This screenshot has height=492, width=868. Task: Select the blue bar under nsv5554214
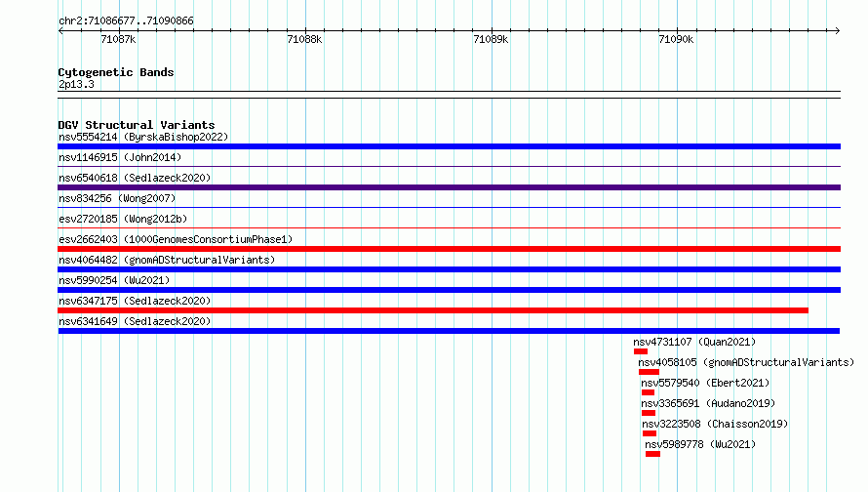point(449,146)
